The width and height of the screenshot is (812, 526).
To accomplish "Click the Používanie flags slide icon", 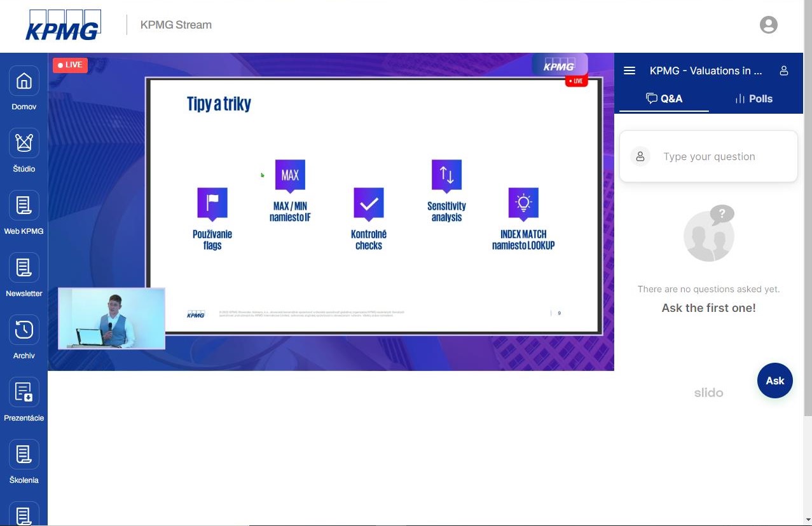I will point(212,203).
